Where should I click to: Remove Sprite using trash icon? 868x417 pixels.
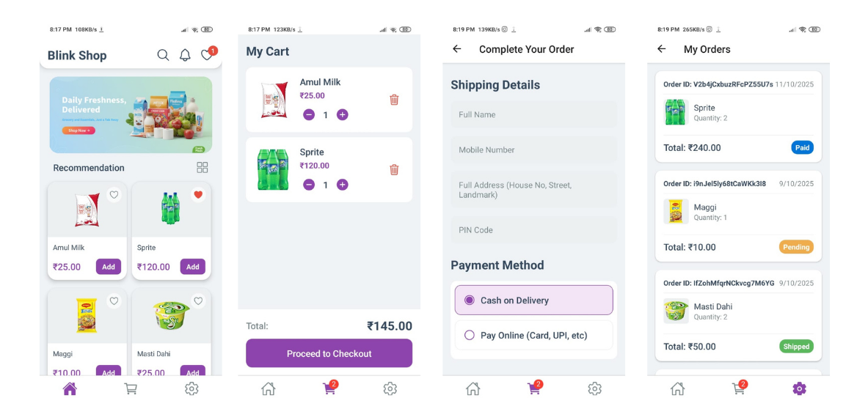394,169
